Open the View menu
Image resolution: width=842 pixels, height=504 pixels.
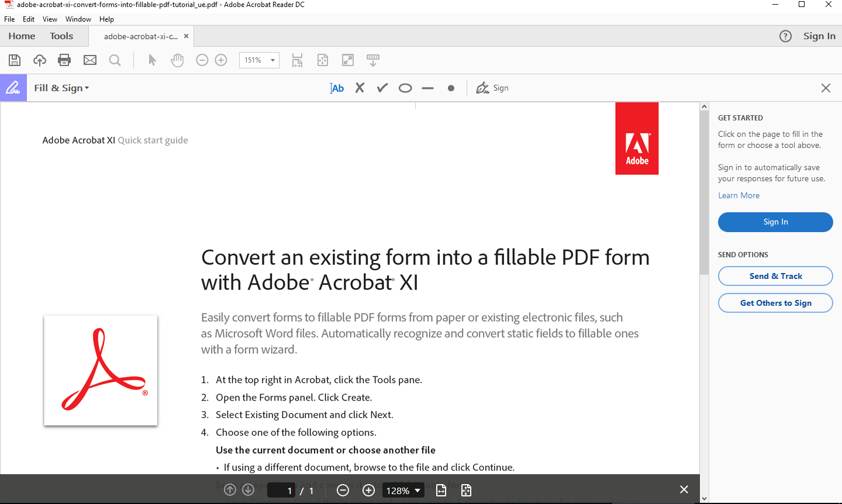tap(50, 19)
